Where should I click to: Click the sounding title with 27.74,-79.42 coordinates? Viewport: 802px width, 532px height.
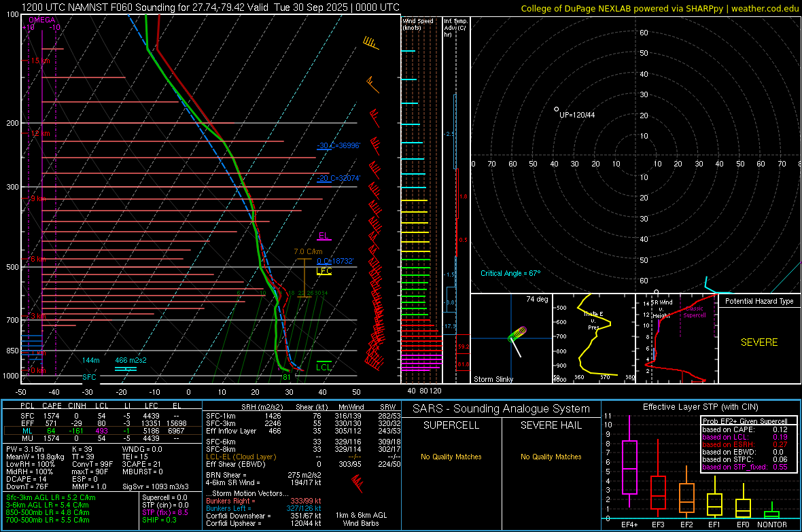(x=210, y=7)
